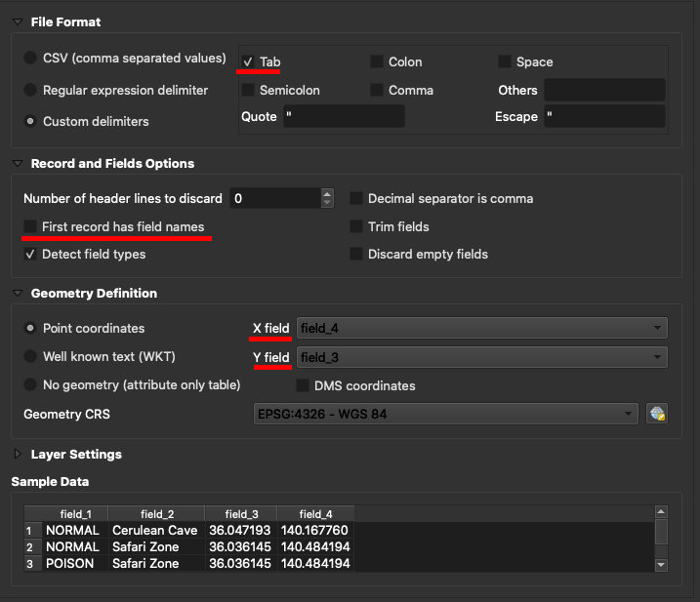The image size is (700, 602).
Task: Check First record has field names
Action: pyautogui.click(x=31, y=226)
